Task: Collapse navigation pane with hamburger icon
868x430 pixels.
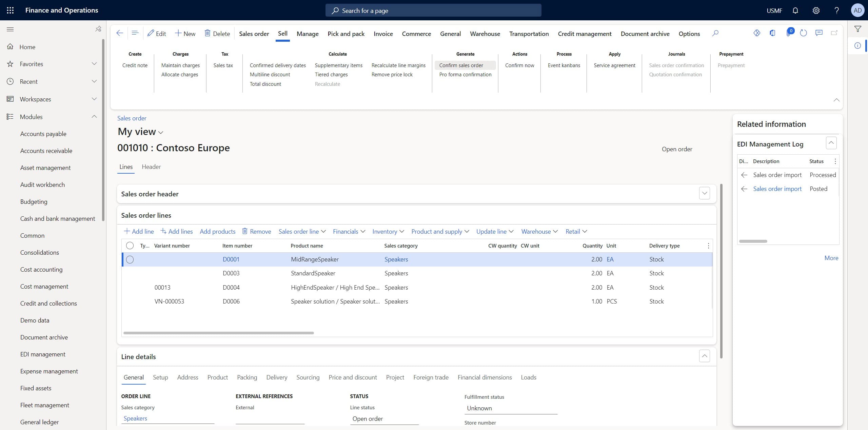Action: (x=10, y=29)
